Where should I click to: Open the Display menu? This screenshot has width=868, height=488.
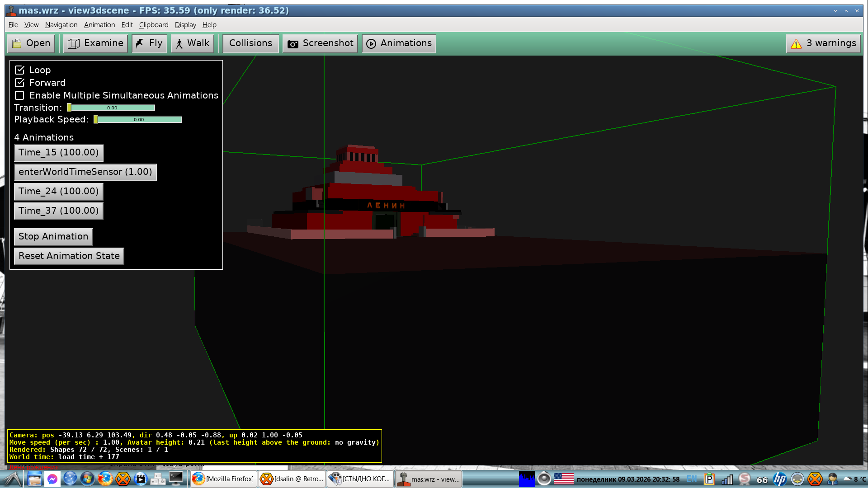point(185,25)
